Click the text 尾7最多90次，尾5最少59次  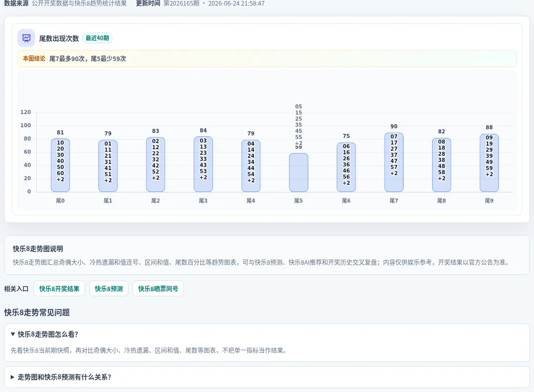[x=88, y=59]
